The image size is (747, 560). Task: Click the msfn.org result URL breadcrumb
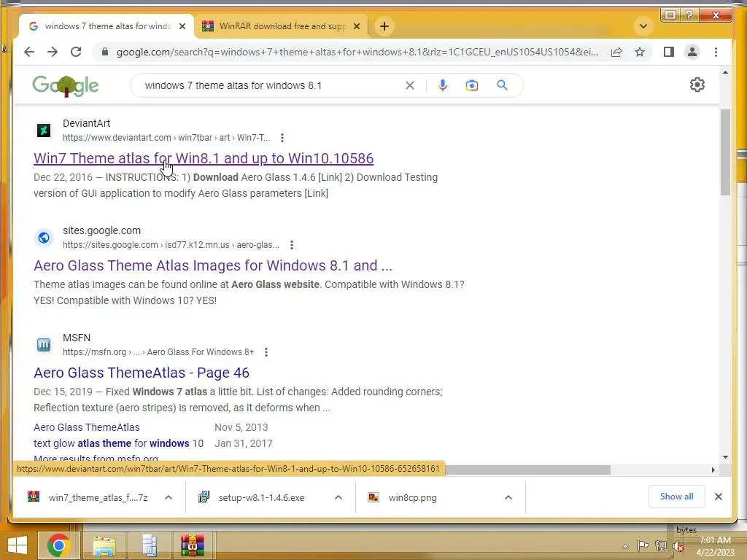tap(158, 352)
